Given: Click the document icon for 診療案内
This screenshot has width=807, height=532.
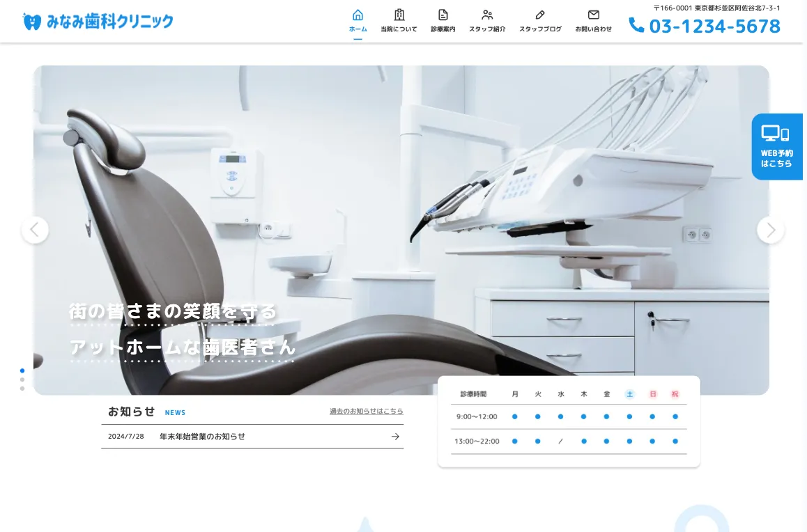Looking at the screenshot, I should pyautogui.click(x=443, y=15).
